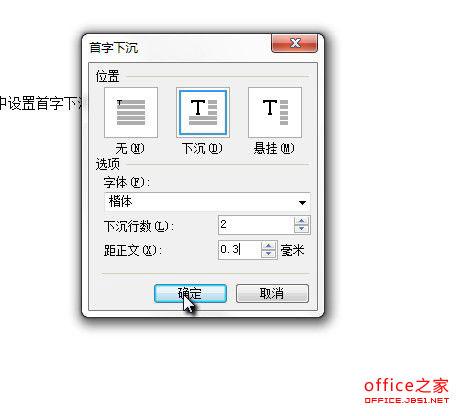Increase 下沉行数 with up arrow
The image size is (465, 416).
302,221
